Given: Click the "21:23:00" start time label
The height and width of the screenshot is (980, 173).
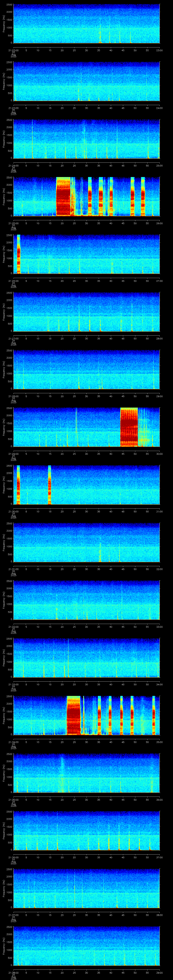Looking at the screenshot, I should (13, 108).
